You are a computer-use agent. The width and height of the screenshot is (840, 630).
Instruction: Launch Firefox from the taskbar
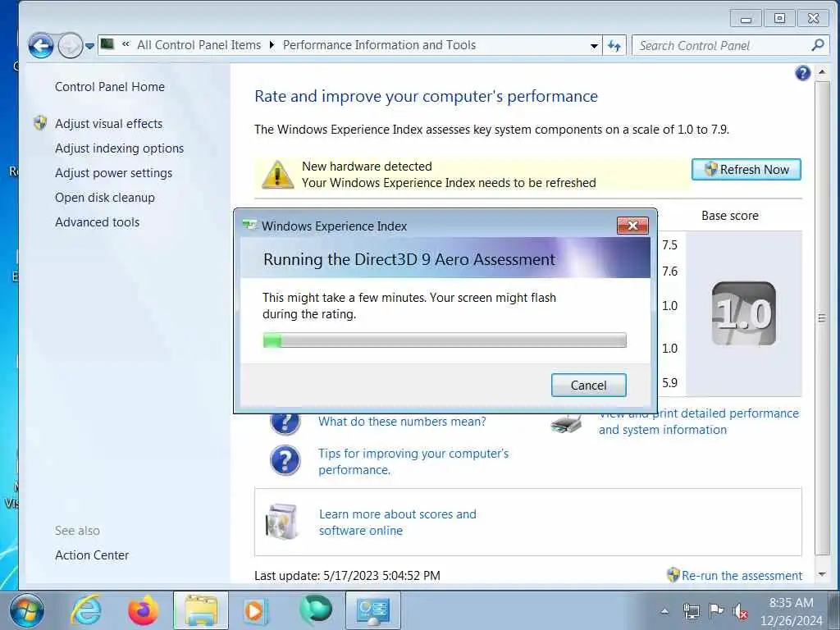(x=143, y=610)
